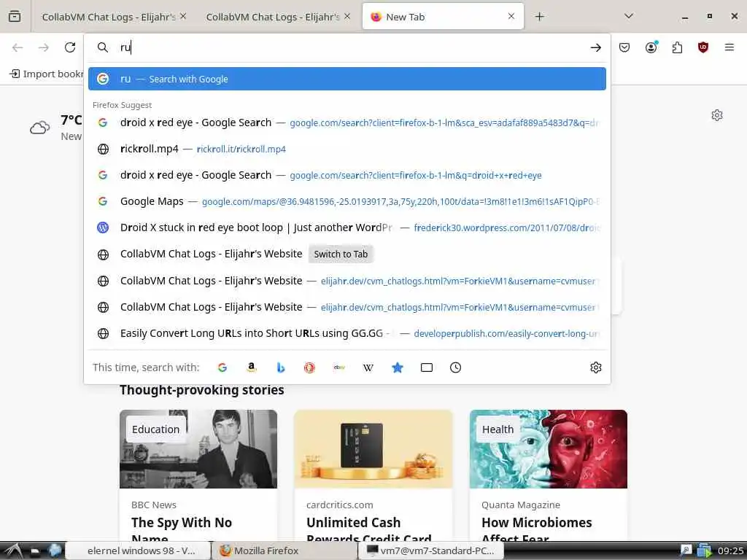Search this time with Amazon icon
The width and height of the screenshot is (747, 560).
click(252, 367)
